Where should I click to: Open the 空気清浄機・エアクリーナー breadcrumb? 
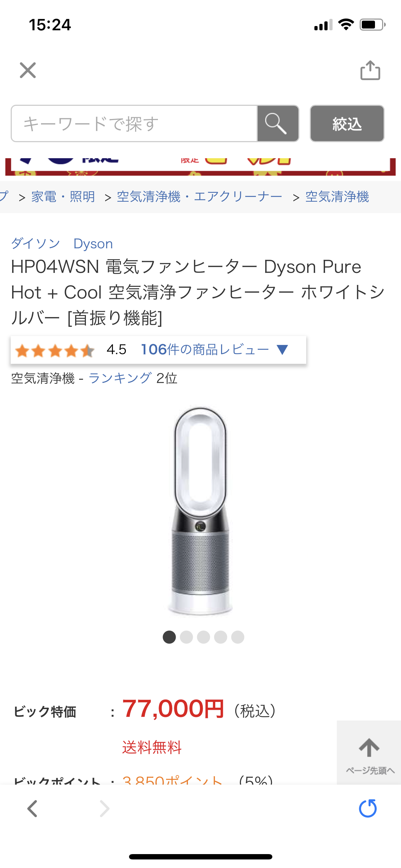(x=200, y=197)
